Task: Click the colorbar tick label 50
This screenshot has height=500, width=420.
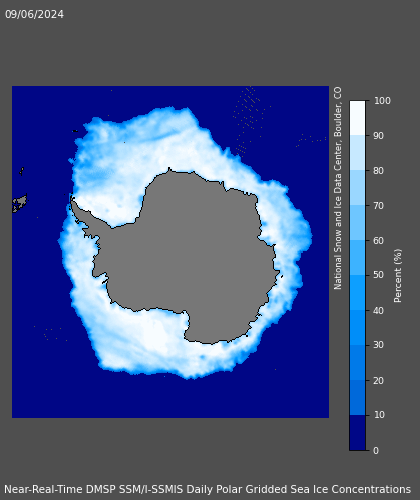Action: click(x=378, y=275)
